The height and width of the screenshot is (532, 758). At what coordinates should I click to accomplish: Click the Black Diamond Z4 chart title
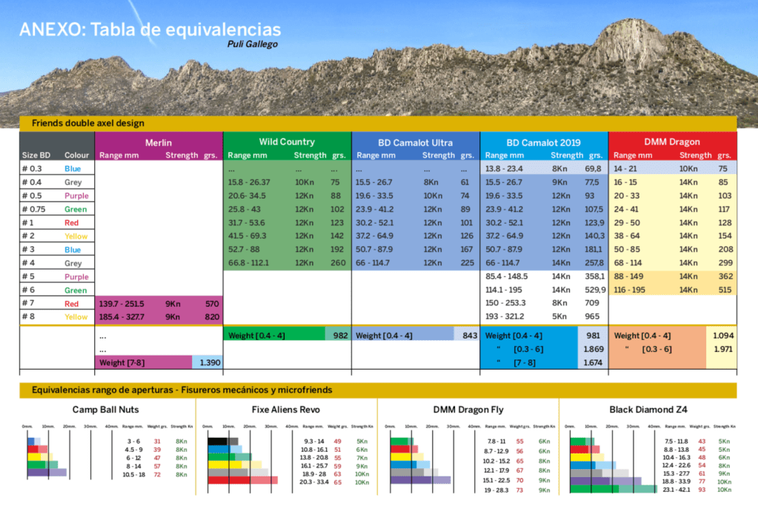click(x=648, y=410)
